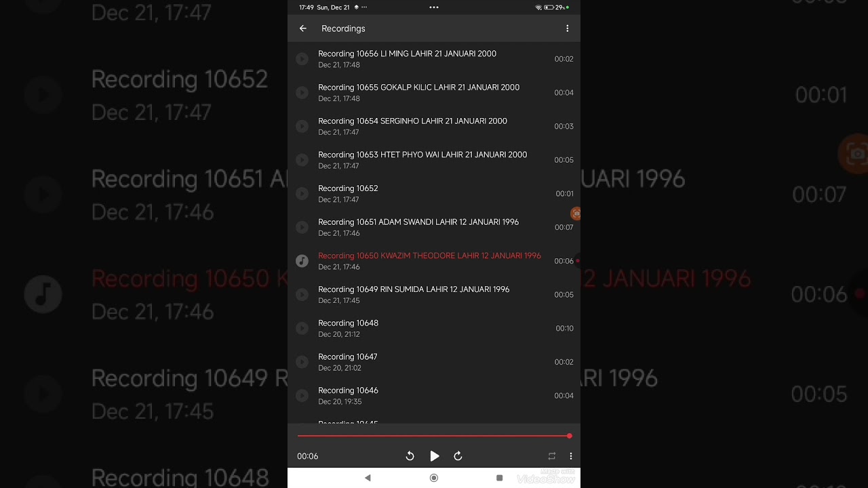Click the 00:03 duration of Recording 10654
This screenshot has height=488, width=868.
[564, 126]
